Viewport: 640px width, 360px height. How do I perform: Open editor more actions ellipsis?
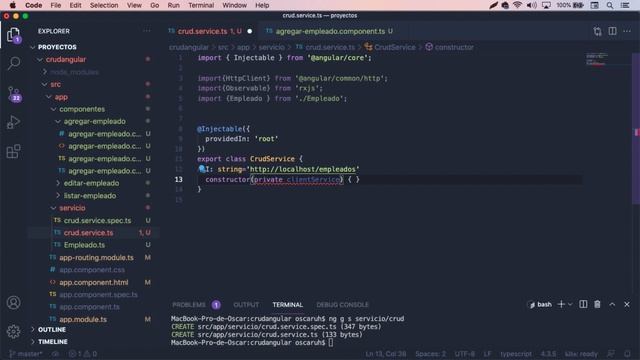tap(627, 31)
